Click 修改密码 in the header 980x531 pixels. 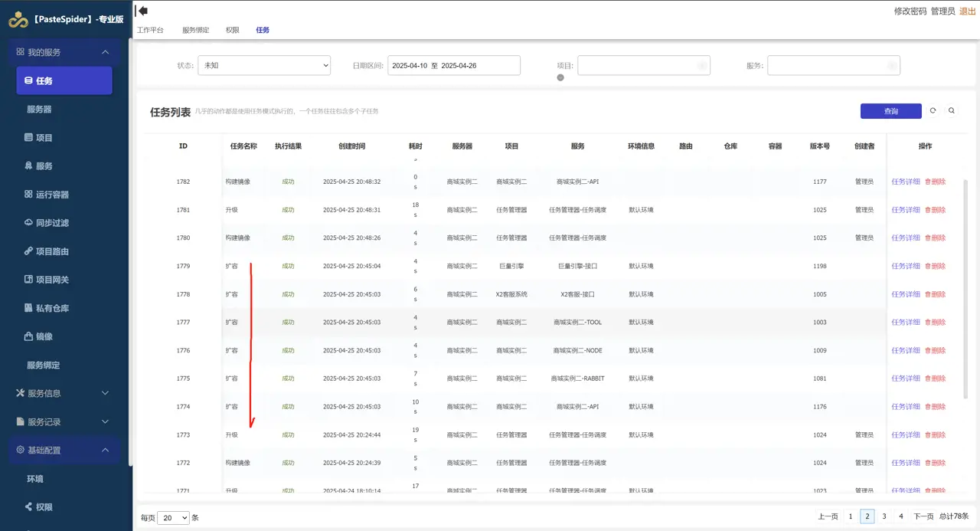(910, 11)
